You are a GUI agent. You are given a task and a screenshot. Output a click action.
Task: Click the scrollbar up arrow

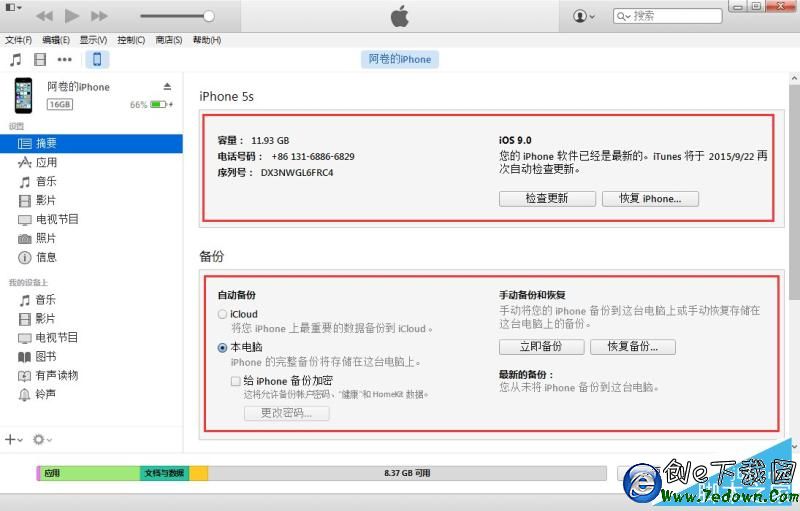[x=794, y=79]
